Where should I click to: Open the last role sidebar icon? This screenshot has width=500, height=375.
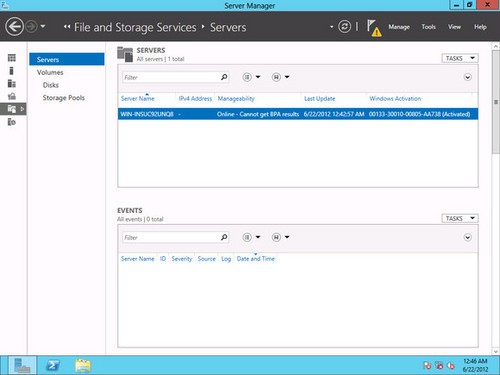click(x=12, y=122)
